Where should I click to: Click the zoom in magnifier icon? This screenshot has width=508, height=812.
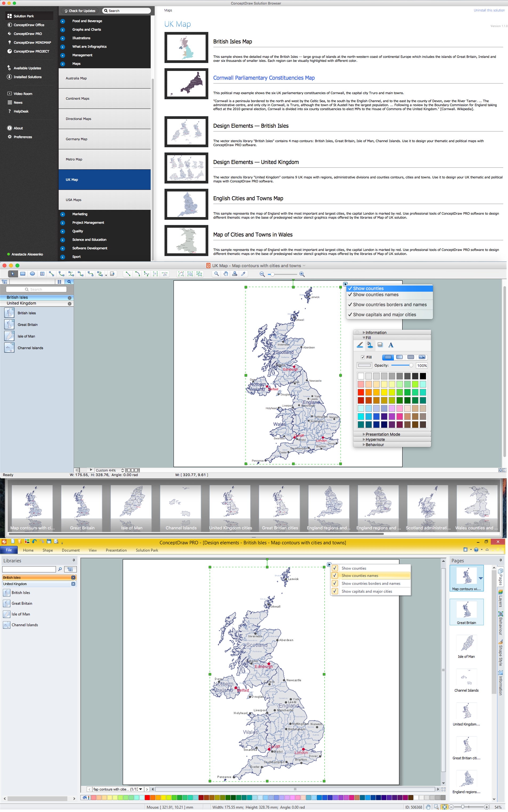tap(302, 274)
